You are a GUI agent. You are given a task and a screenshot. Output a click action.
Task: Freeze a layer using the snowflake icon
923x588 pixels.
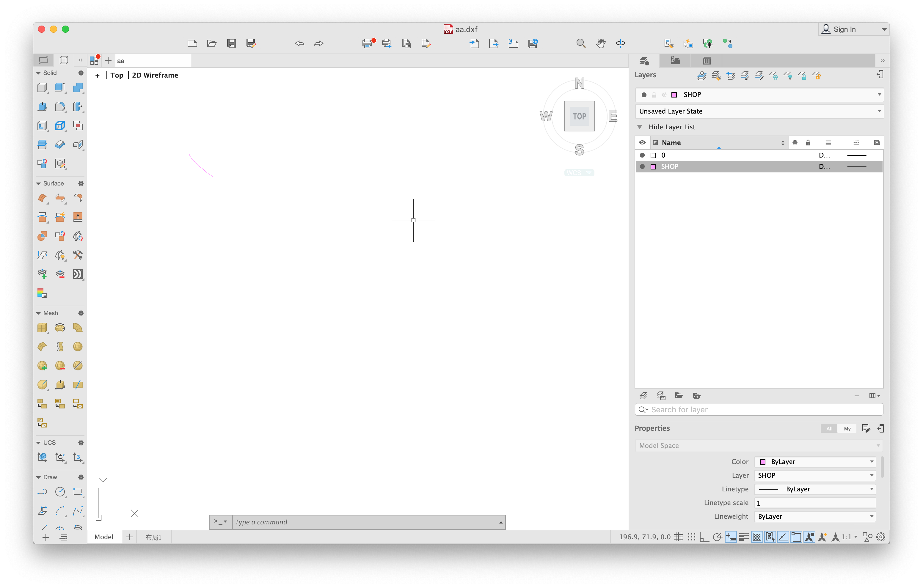[774, 76]
